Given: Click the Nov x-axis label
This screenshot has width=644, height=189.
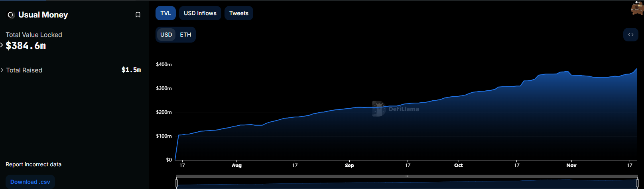Looking at the screenshot, I should 571,165.
